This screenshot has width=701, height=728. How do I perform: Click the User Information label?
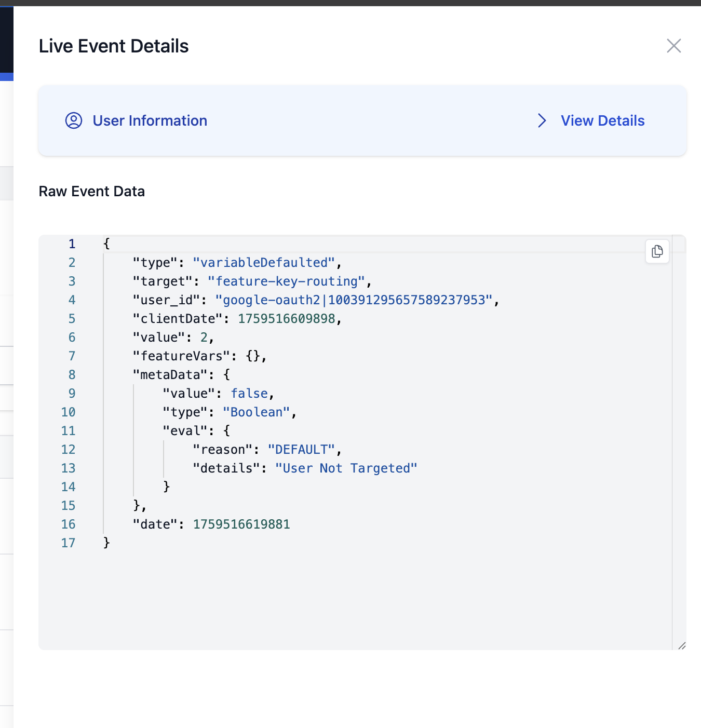(150, 120)
